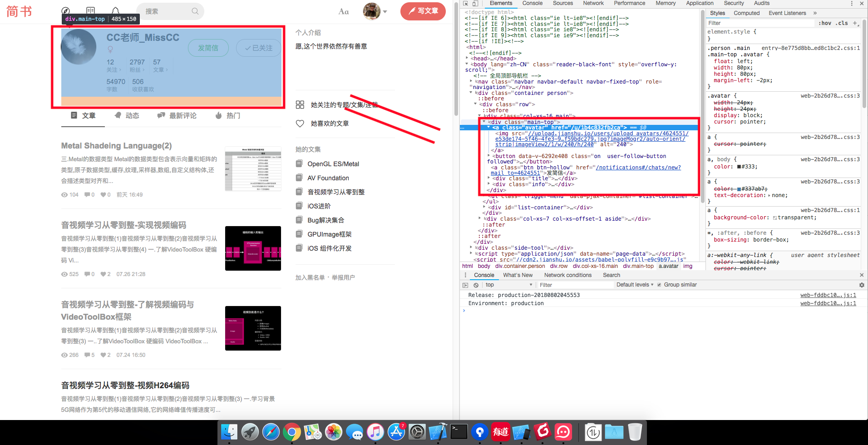Click the 写文章 write article button
Screen dimensions: 868x445
423,11
